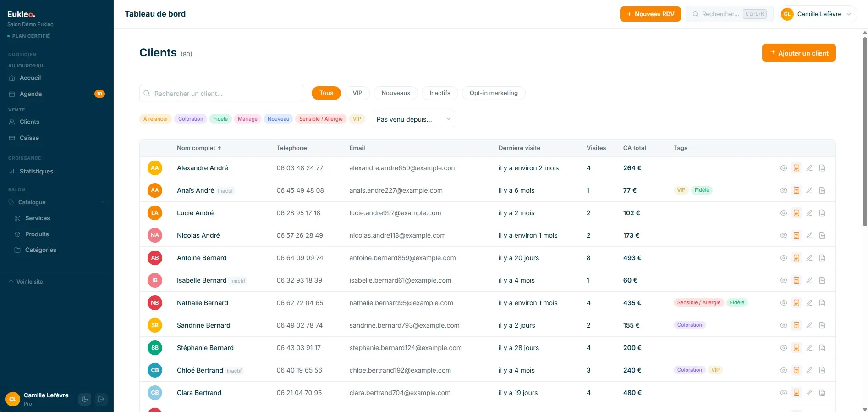This screenshot has height=412, width=868.
Task: Filter by the Mariage tag chip
Action: (247, 119)
